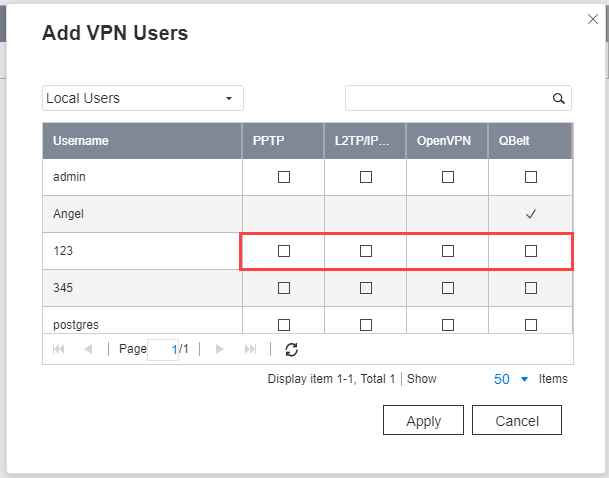Go to the next page
Image resolution: width=609 pixels, height=478 pixels.
coord(219,349)
